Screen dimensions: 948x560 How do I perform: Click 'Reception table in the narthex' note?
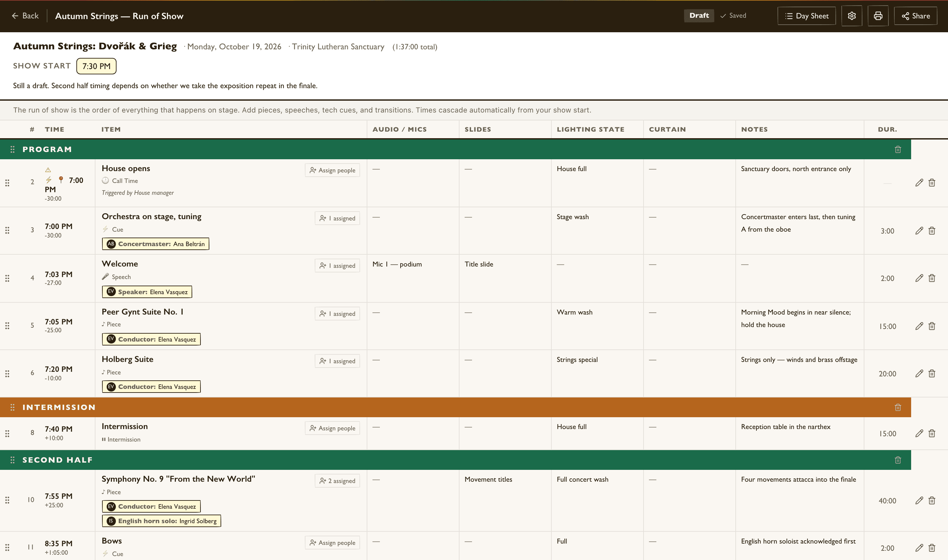785,427
